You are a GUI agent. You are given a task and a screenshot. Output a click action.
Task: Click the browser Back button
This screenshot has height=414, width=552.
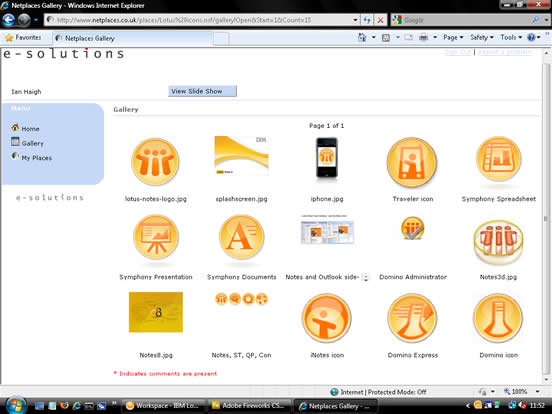tap(8, 20)
